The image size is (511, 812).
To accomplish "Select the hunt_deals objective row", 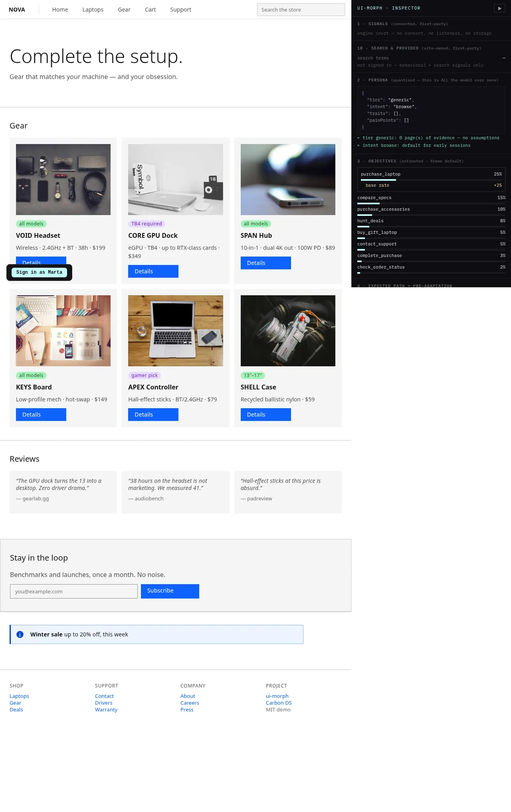I will pyautogui.click(x=431, y=223).
